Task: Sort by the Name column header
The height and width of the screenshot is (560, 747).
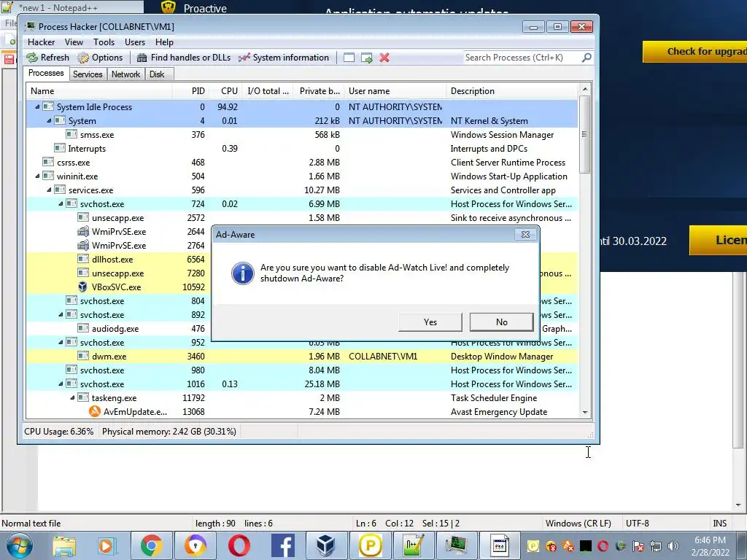Action: [x=99, y=91]
